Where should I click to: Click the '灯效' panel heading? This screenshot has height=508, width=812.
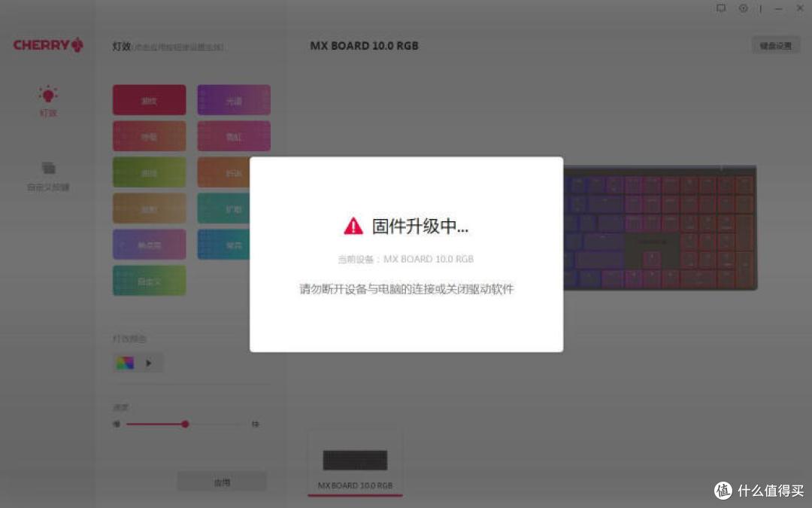[121, 46]
